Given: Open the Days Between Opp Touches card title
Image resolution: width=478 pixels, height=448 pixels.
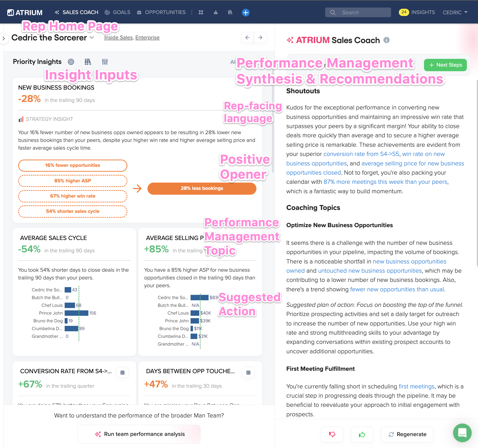Looking at the screenshot, I should point(190,371).
